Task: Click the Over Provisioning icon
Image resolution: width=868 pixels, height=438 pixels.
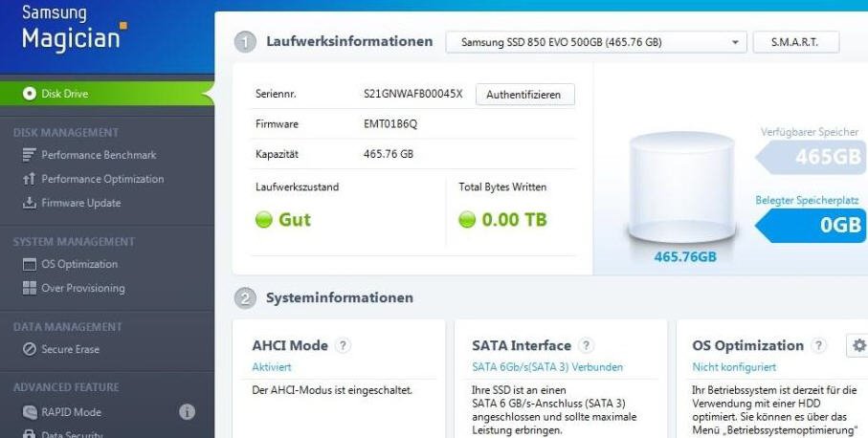Action: click(x=29, y=288)
